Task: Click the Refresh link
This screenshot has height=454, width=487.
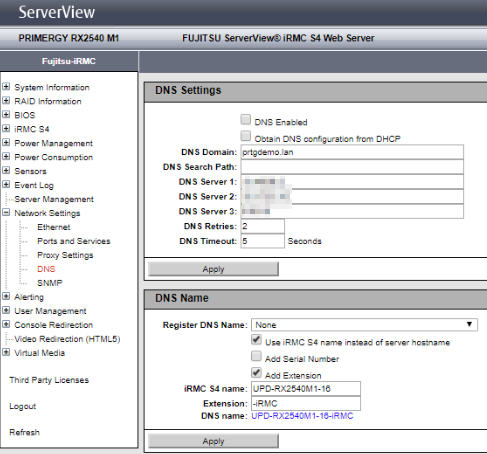Action: 24,433
